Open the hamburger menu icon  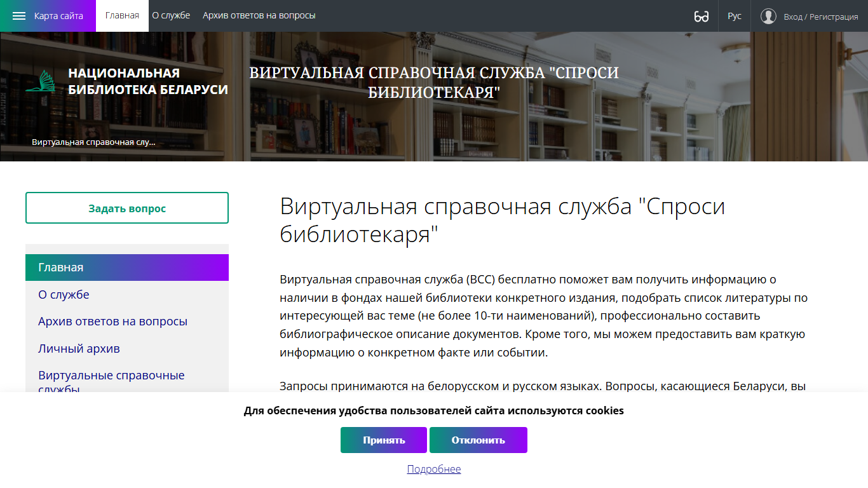click(19, 16)
